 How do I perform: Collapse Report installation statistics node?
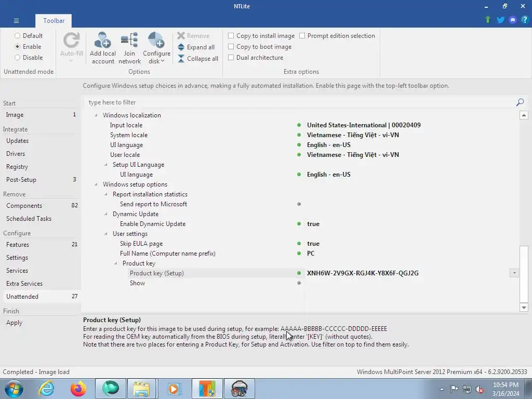pyautogui.click(x=106, y=194)
